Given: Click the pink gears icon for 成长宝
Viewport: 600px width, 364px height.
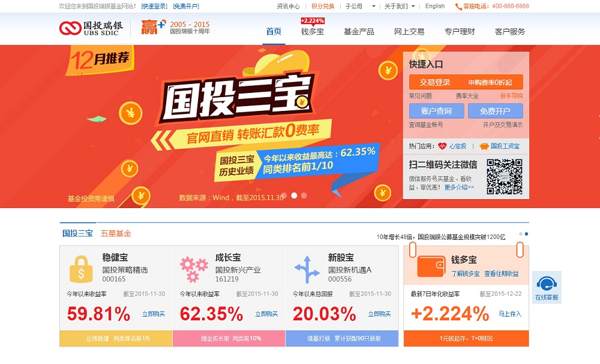Looking at the screenshot, I should pos(194,269).
